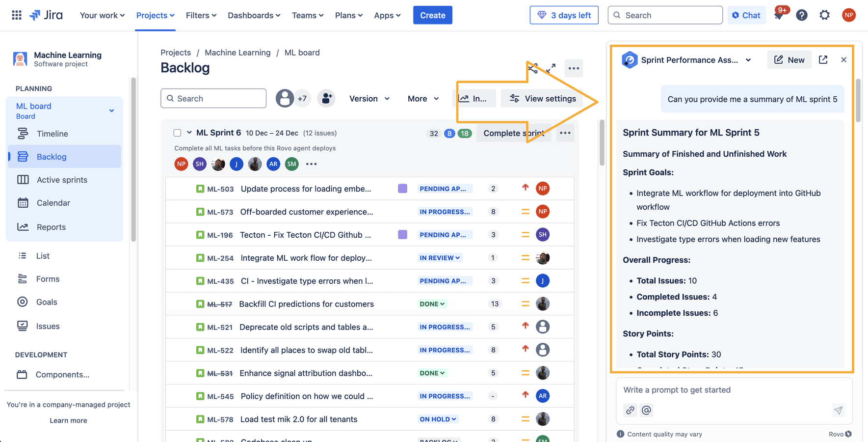Open the Your work menu
Image resolution: width=868 pixels, height=442 pixels.
(x=102, y=15)
